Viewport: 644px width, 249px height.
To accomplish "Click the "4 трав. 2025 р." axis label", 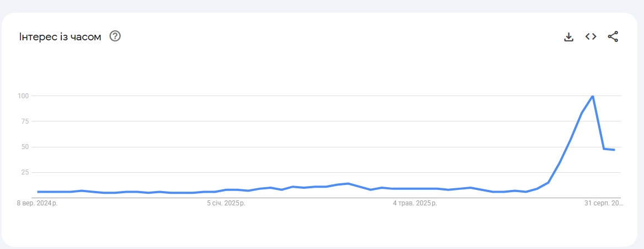I will point(415,204).
